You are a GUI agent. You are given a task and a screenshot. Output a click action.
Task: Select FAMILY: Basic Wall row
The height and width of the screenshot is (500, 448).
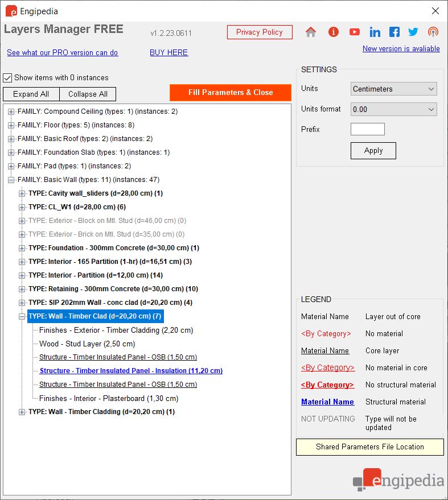(x=88, y=180)
